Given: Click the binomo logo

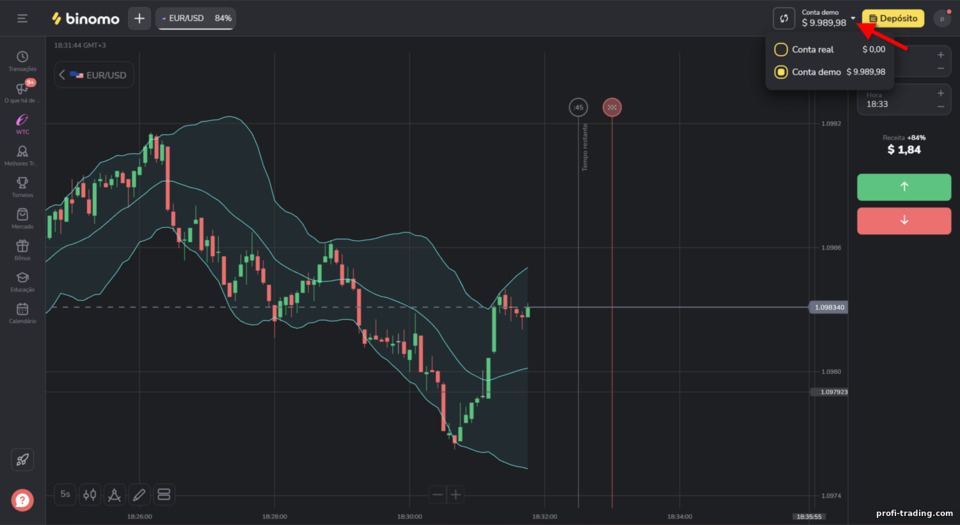Looking at the screenshot, I should 86,18.
